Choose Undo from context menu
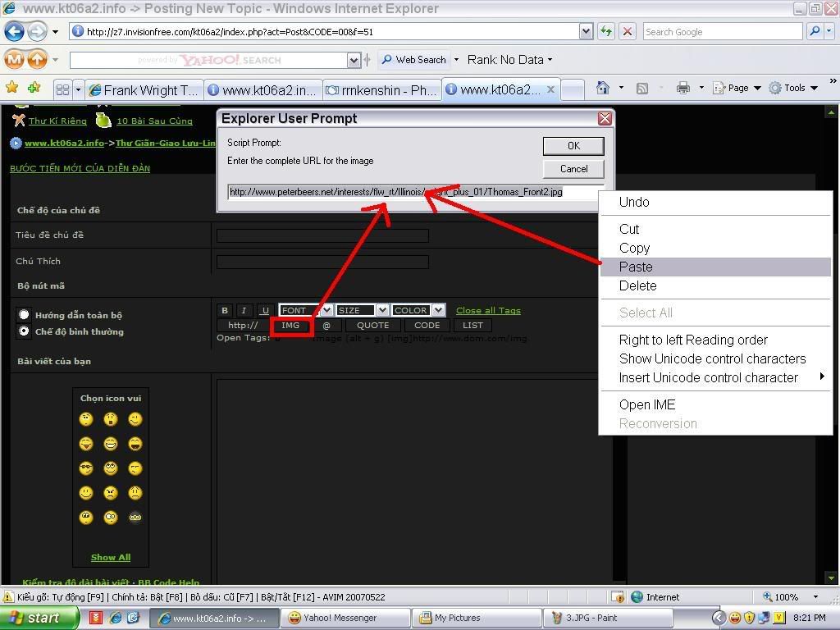The width and height of the screenshot is (840, 630). pos(715,202)
